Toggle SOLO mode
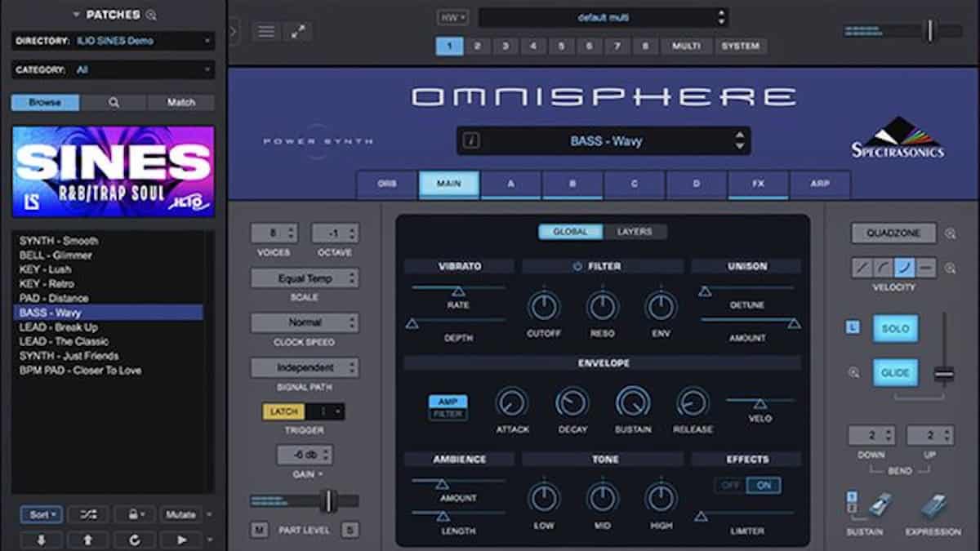The height and width of the screenshot is (551, 980). click(x=895, y=328)
